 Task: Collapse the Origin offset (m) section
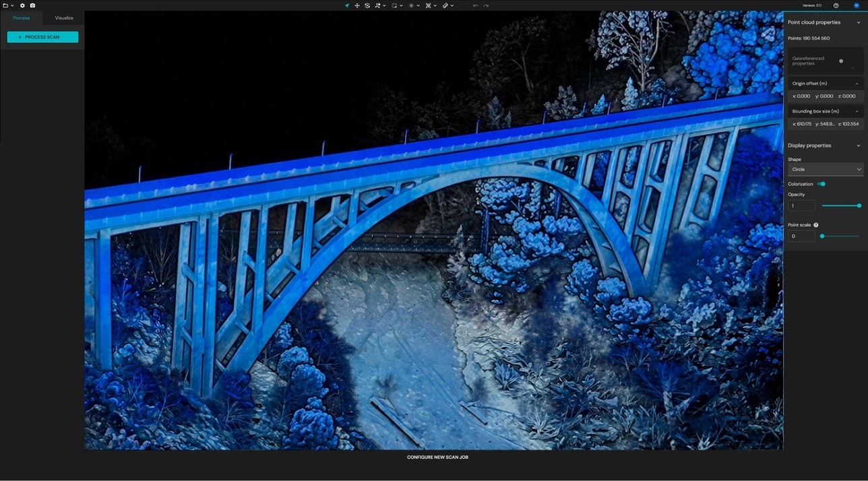point(857,84)
